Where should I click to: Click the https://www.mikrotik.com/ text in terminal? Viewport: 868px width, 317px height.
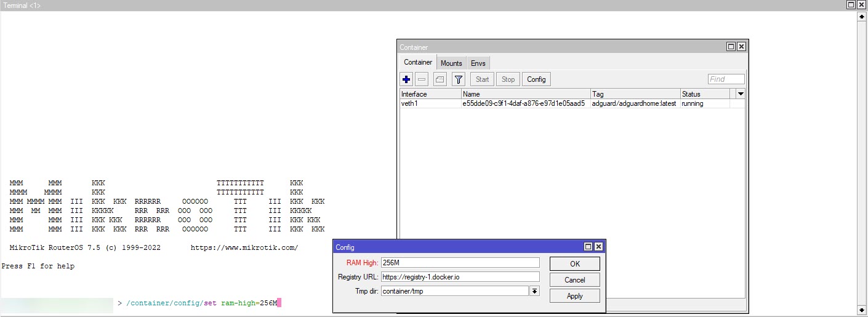click(x=244, y=247)
